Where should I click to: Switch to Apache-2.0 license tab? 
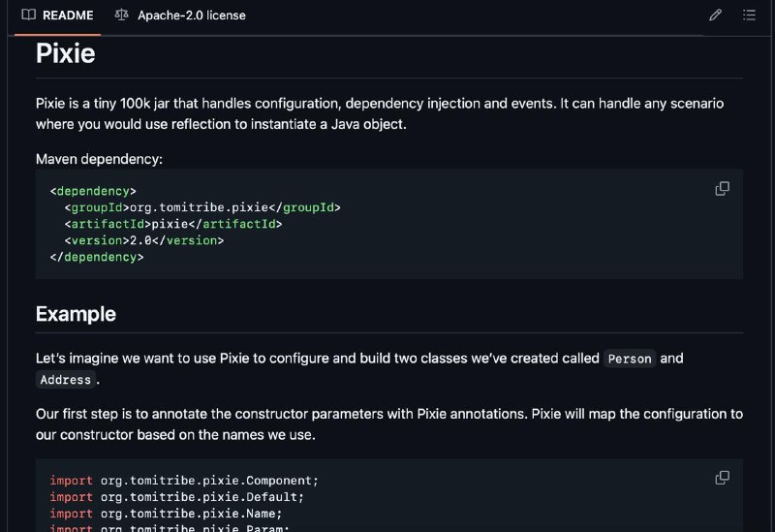[180, 16]
